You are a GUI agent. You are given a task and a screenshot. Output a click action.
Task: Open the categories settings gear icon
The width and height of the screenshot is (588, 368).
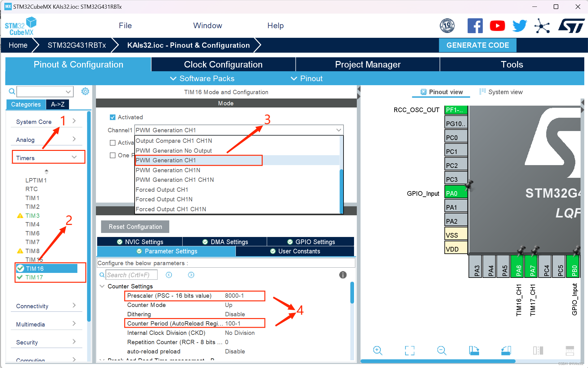click(85, 91)
